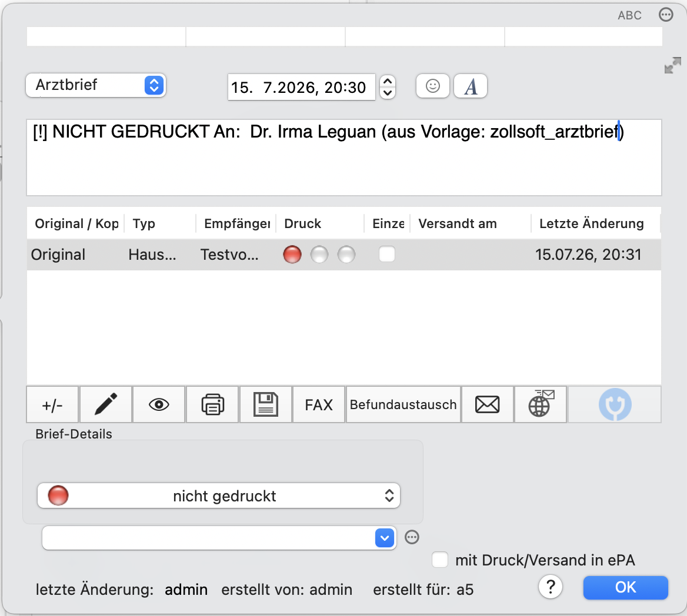This screenshot has height=616, width=687.
Task: Click the date field 15. 7.2026, 20:30
Action: (301, 87)
